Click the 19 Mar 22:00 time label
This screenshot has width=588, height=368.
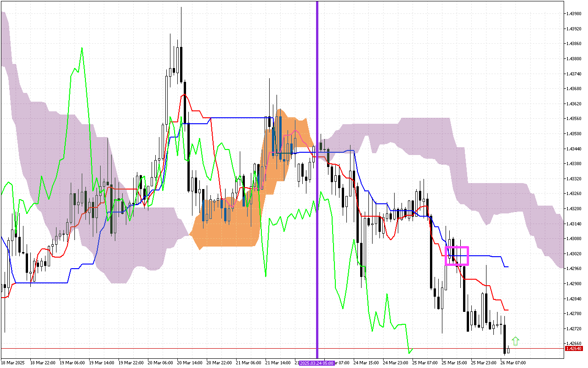[130, 363]
